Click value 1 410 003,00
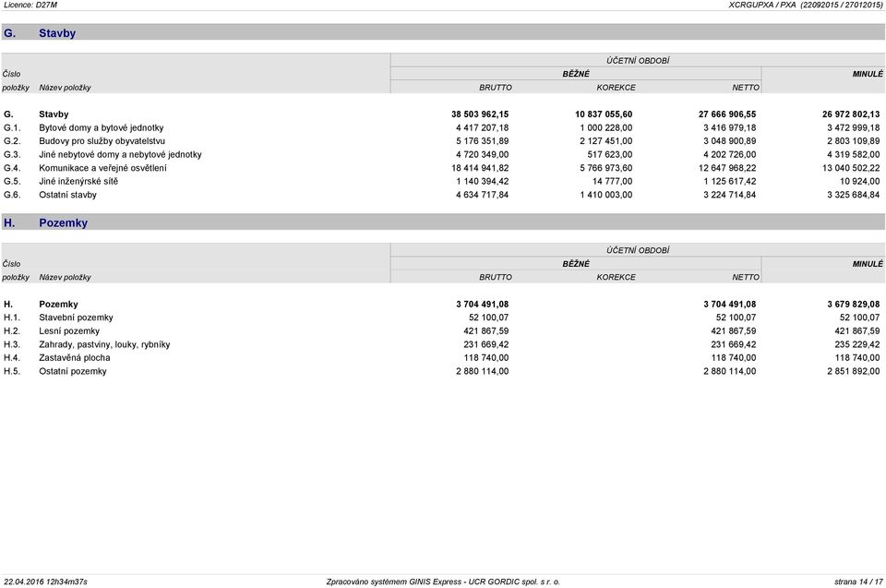This screenshot has height=588, width=886. pyautogui.click(x=605, y=195)
